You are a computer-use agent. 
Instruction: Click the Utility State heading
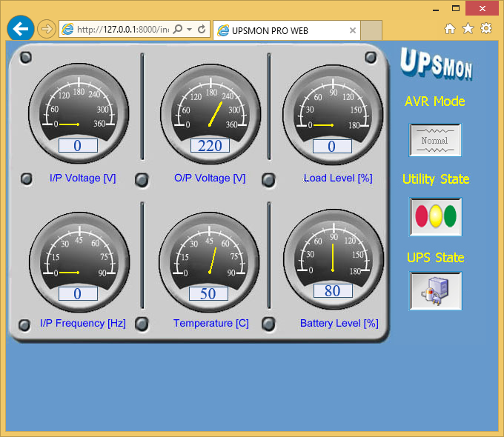(436, 179)
